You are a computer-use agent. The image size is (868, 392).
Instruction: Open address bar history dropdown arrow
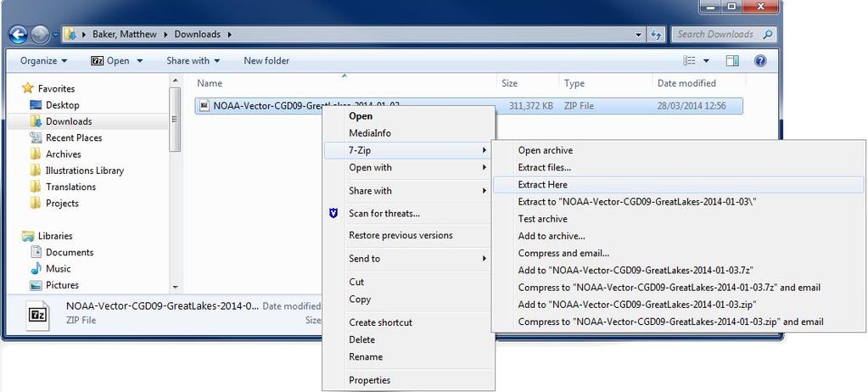click(640, 34)
